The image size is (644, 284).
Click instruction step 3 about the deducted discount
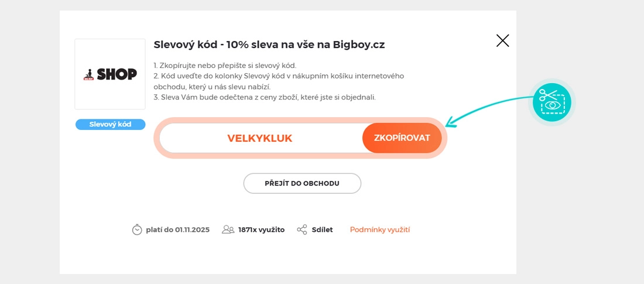pos(265,97)
